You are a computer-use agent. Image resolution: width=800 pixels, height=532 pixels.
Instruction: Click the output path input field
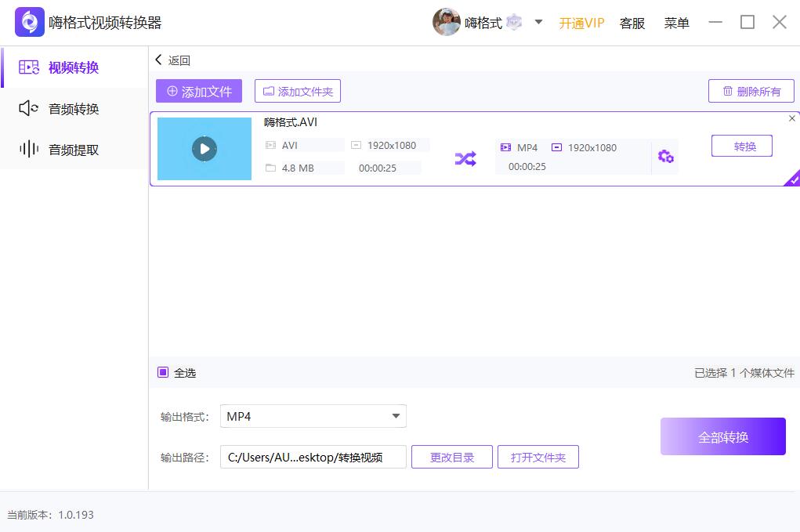313,457
